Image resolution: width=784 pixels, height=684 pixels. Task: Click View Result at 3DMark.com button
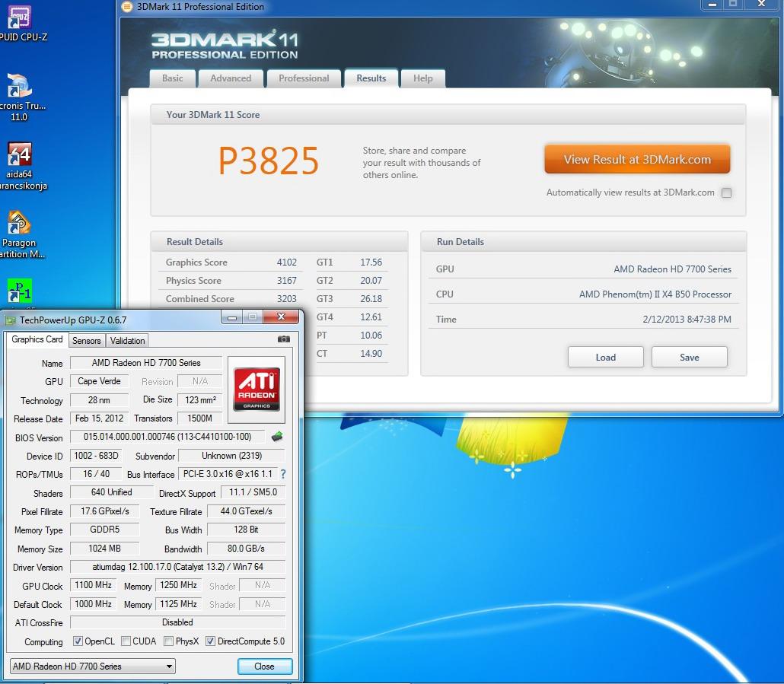click(x=637, y=159)
